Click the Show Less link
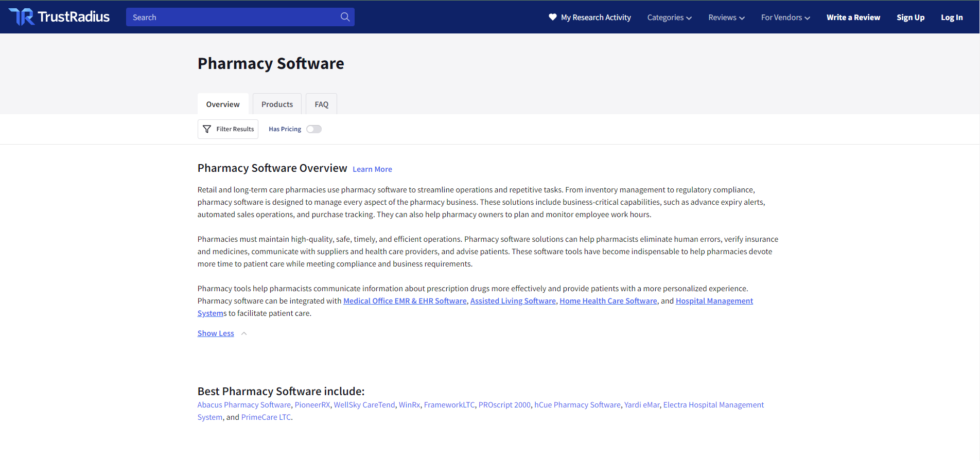980x461 pixels. [x=216, y=333]
